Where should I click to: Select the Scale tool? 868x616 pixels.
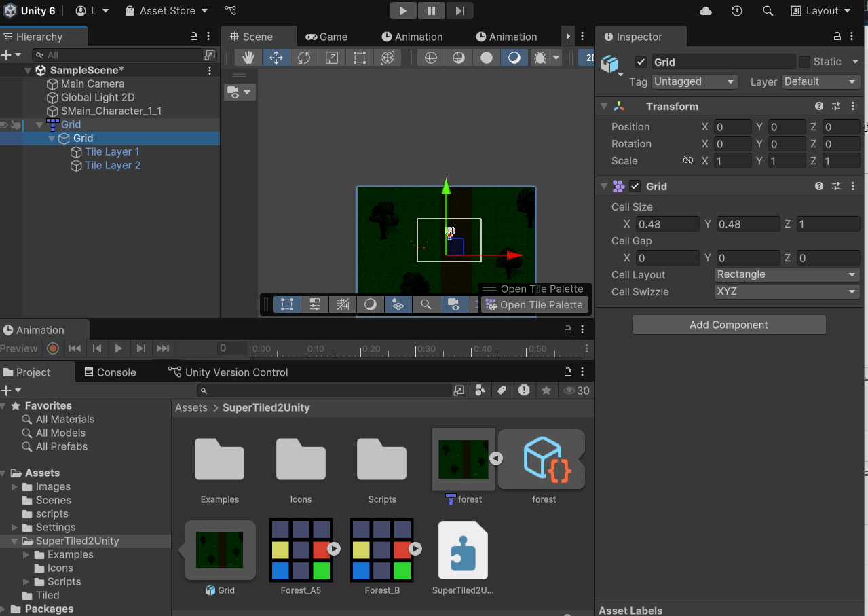tap(332, 58)
